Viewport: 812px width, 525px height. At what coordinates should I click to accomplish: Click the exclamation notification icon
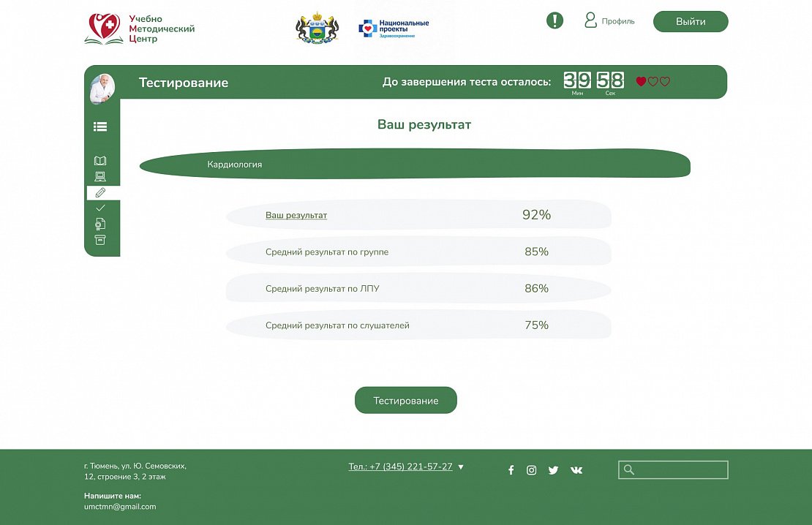(x=555, y=20)
